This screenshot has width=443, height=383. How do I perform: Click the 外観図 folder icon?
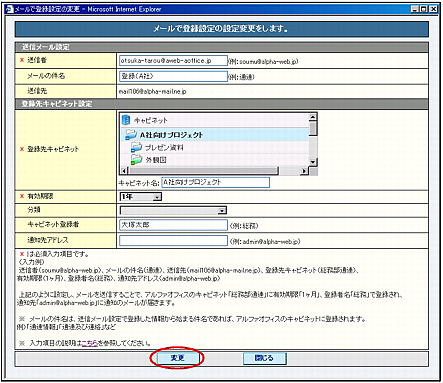(136, 159)
